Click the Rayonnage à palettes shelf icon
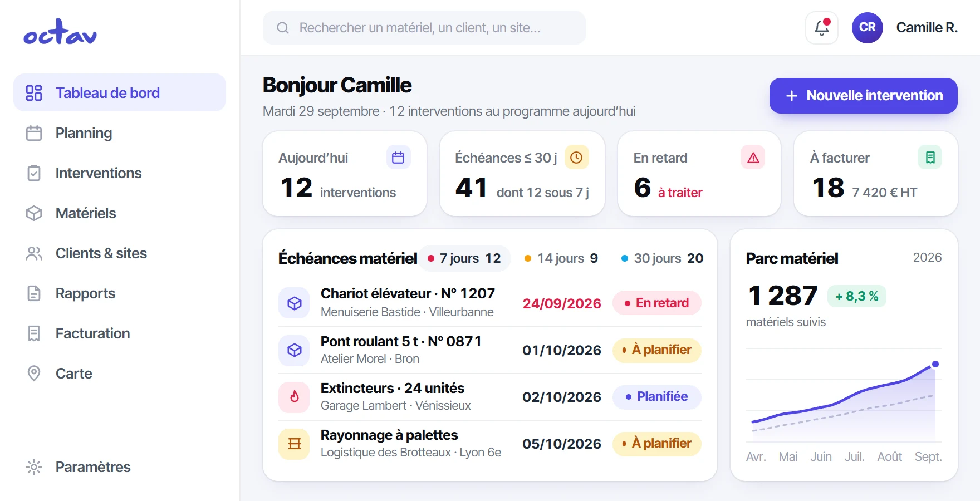Image resolution: width=980 pixels, height=501 pixels. click(294, 444)
